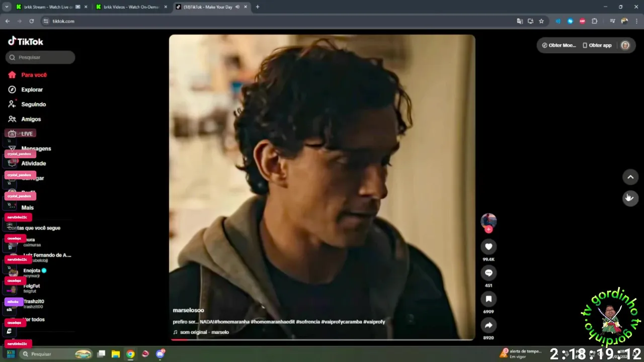Open the Windows Start menu
The height and width of the screenshot is (362, 644).
click(x=10, y=354)
